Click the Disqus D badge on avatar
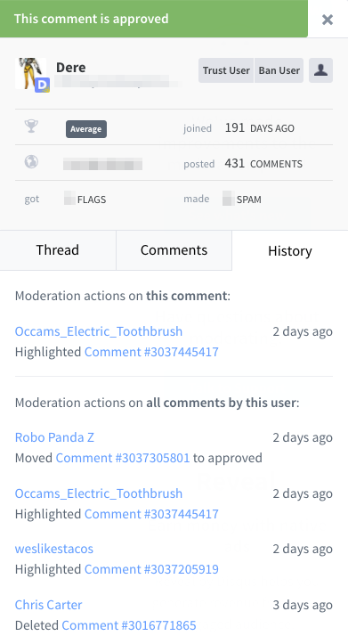The image size is (348, 644). 42,85
